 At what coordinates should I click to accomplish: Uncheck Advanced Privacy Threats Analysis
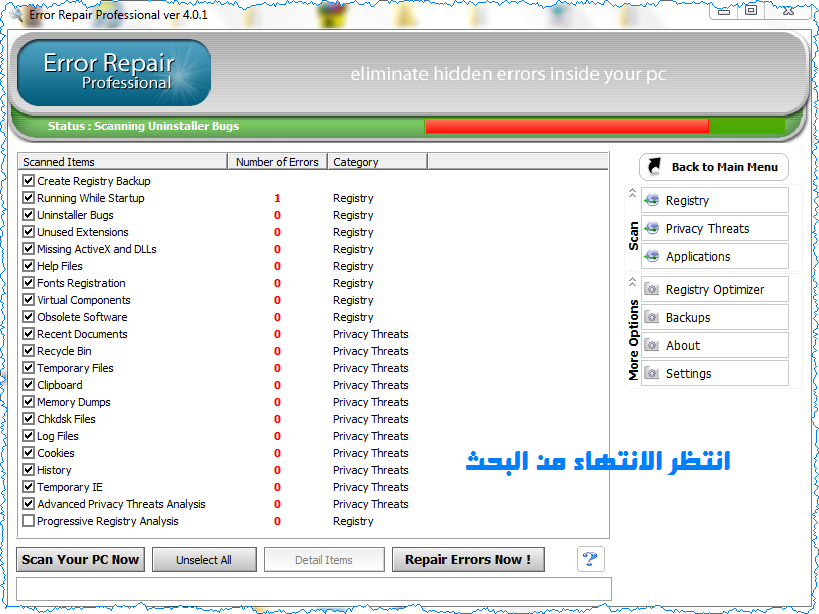coord(29,504)
